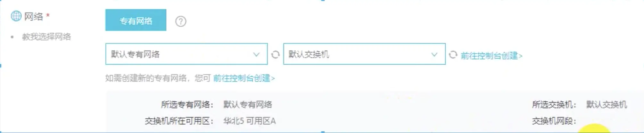The image size is (644, 133).
Task: Open the 教我选择网络 guide link
Action: tap(46, 37)
